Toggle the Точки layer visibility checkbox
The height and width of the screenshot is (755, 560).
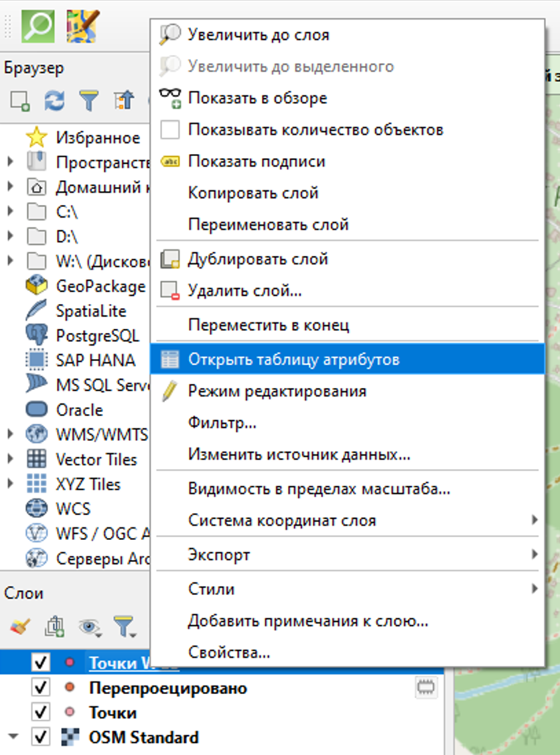[41, 712]
